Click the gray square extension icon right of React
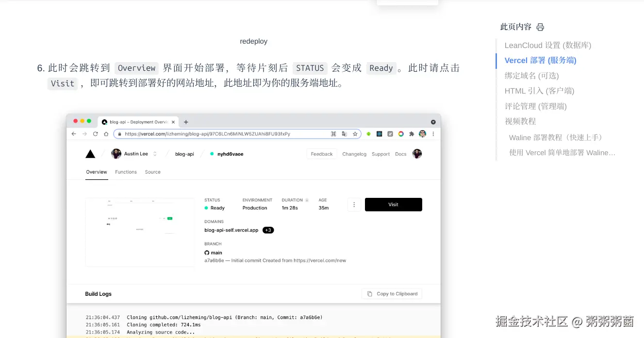Viewport: 644px width, 338px height. 390,134
